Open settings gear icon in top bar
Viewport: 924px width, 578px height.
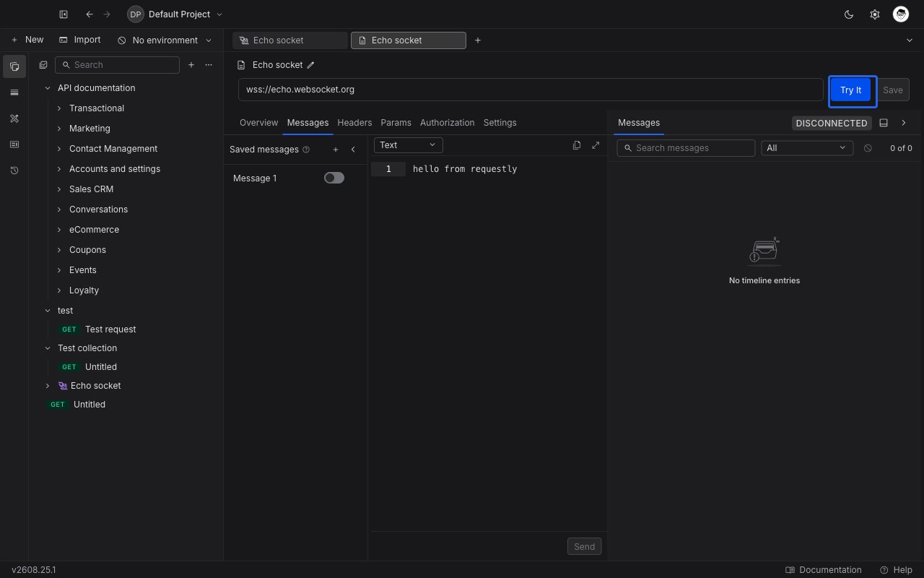875,14
